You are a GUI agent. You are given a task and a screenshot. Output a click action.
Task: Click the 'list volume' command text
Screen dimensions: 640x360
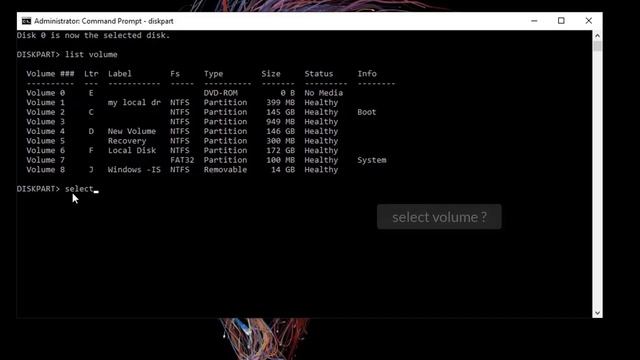pos(91,55)
